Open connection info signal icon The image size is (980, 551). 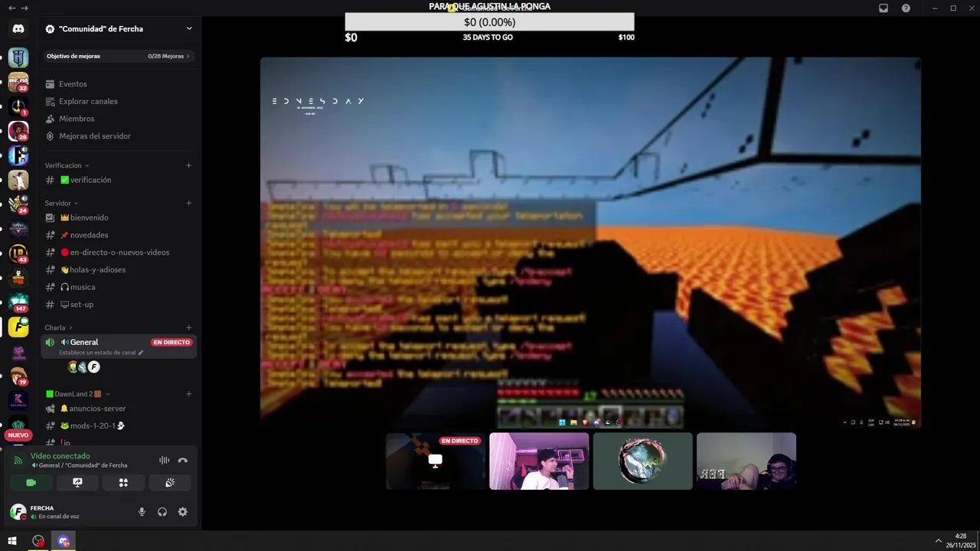pyautogui.click(x=18, y=460)
